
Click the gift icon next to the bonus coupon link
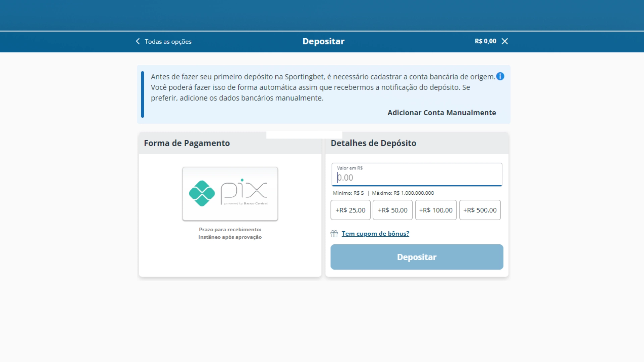(334, 234)
